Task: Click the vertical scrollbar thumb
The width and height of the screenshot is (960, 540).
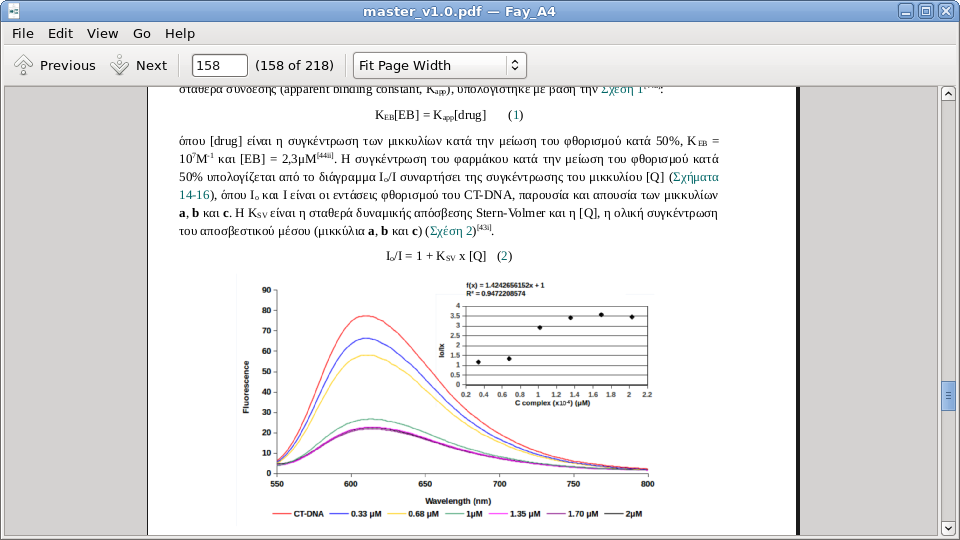Action: click(x=948, y=396)
